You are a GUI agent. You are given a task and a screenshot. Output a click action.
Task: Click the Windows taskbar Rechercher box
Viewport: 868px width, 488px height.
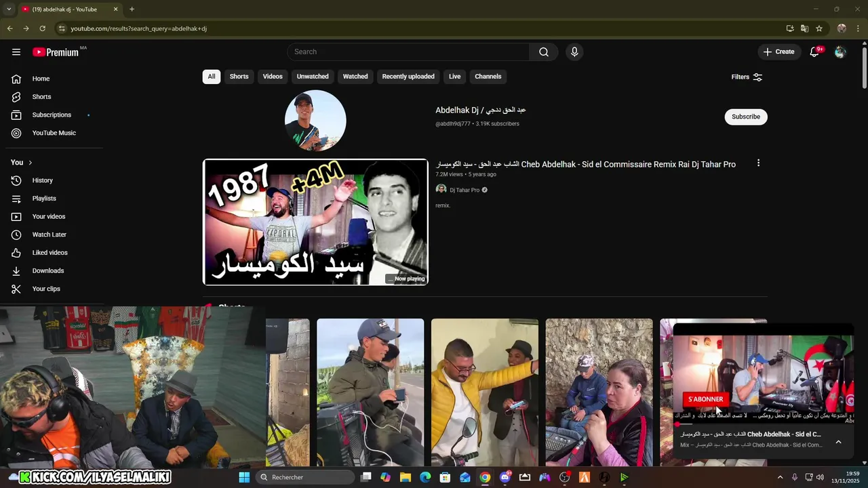(305, 477)
